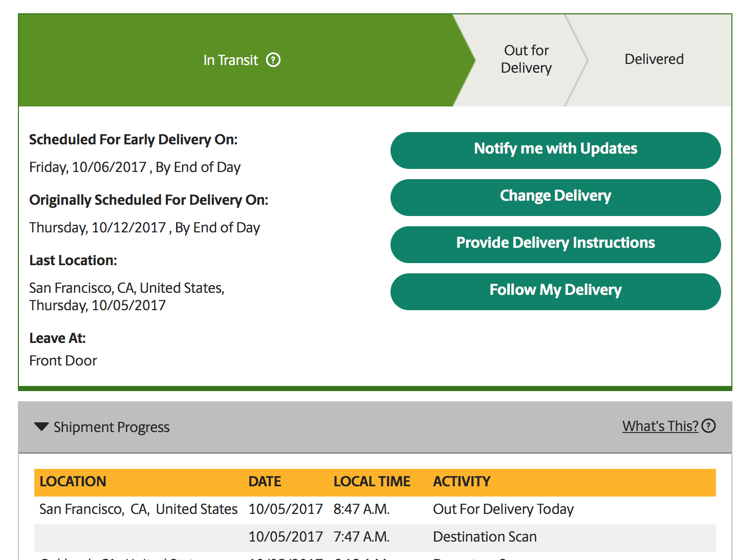Click San Francisco location cell in table

139,509
